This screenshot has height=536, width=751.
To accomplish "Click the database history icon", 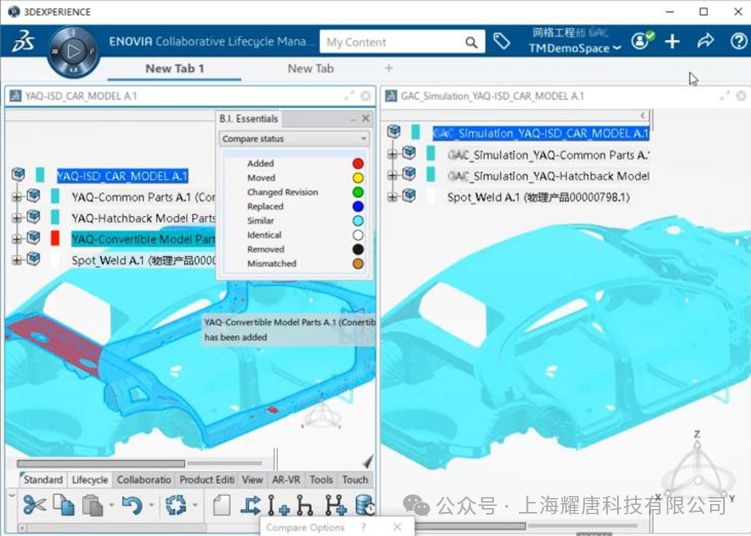I will [x=365, y=505].
